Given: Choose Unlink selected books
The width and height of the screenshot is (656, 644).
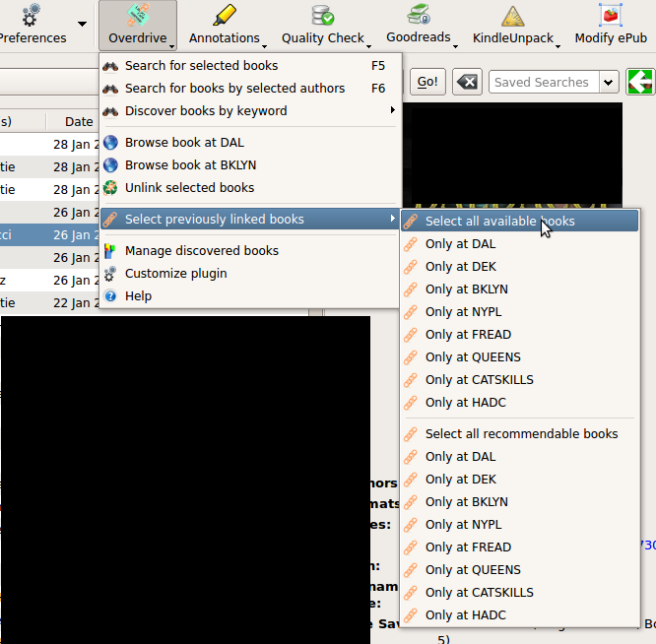Looking at the screenshot, I should (250, 188).
